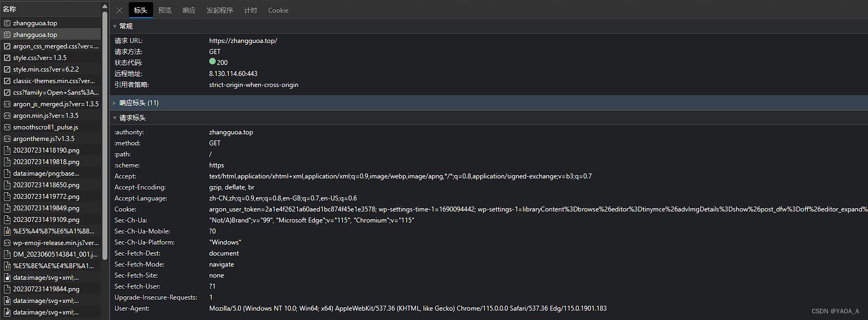The width and height of the screenshot is (868, 320).
Task: Click image icon for DM_20230605143841_001
Action: coord(7,254)
